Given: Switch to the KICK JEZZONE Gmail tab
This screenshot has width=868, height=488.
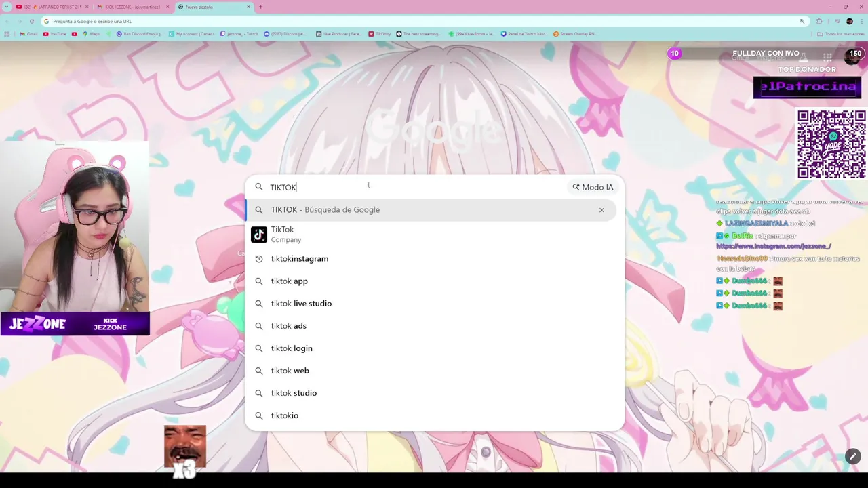Looking at the screenshot, I should [x=133, y=7].
